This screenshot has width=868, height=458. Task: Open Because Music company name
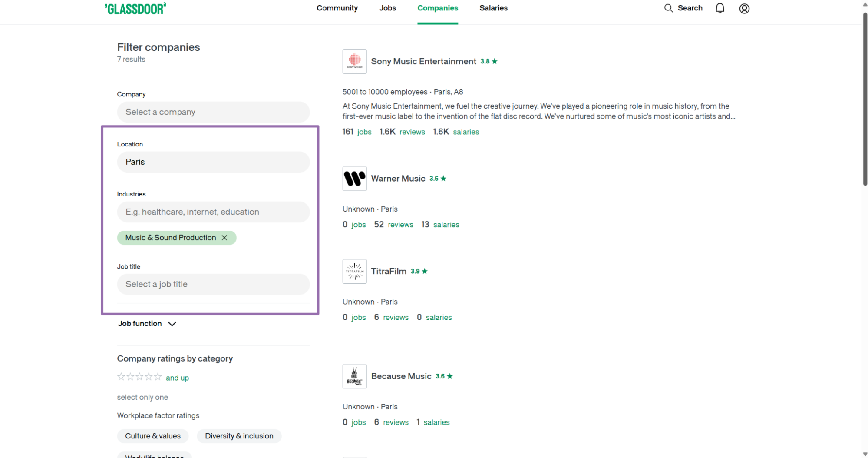click(x=401, y=376)
